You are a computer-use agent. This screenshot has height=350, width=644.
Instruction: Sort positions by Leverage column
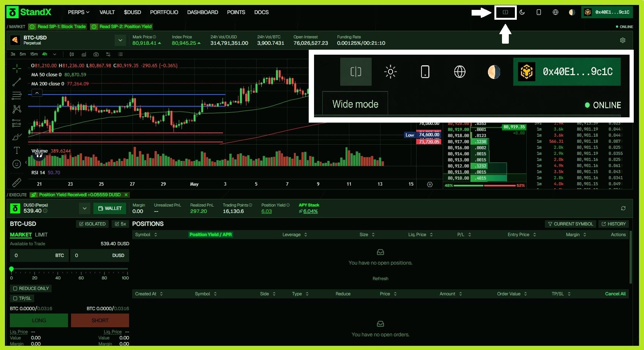(295, 235)
